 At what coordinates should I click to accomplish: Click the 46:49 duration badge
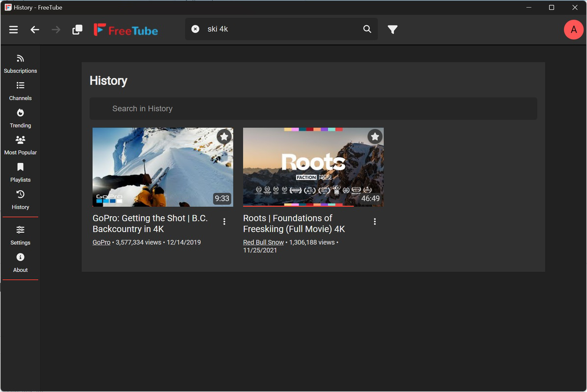[x=370, y=198]
